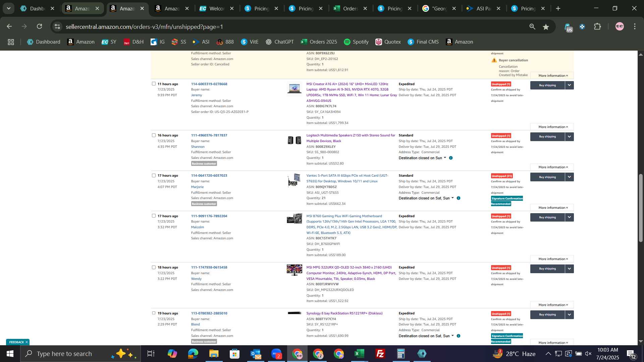The width and height of the screenshot is (644, 362).
Task: Open Excel from the taskbar
Action: tap(359, 354)
